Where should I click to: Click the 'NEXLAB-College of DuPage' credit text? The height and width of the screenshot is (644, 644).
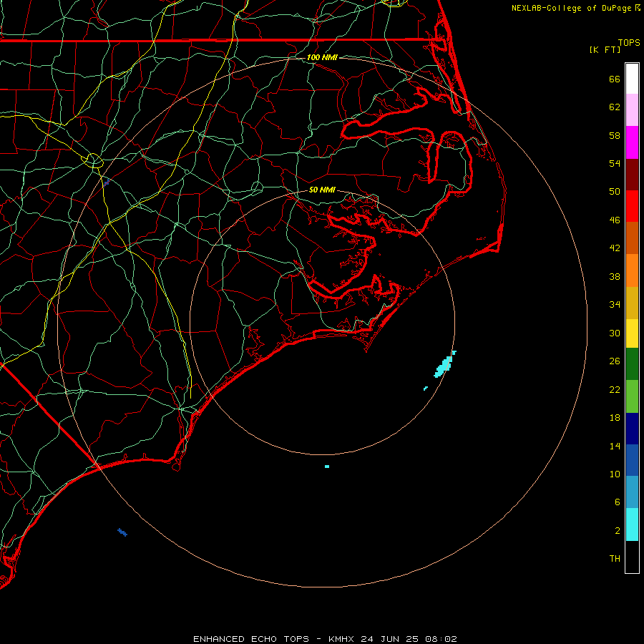click(x=571, y=8)
